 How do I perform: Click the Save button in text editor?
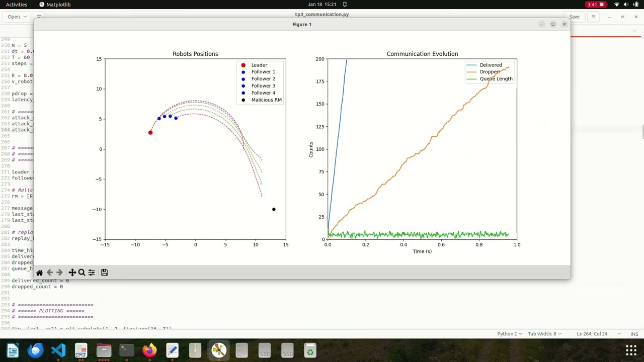[574, 17]
